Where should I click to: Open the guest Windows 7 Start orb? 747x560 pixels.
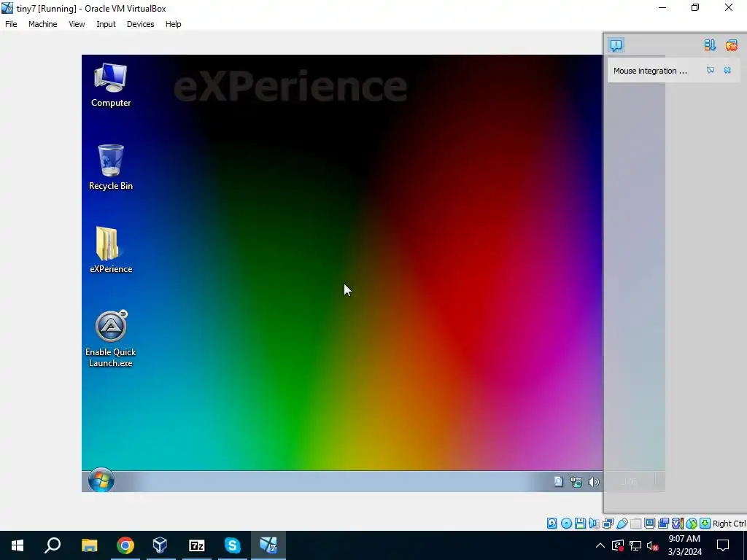(101, 480)
